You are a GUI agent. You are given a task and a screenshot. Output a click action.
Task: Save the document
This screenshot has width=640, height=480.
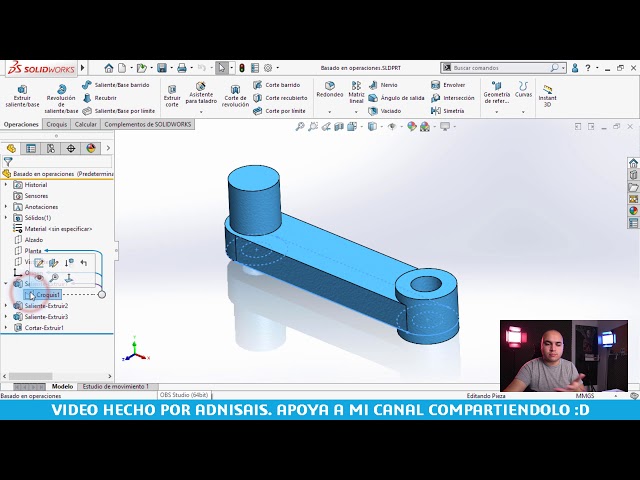click(162, 68)
